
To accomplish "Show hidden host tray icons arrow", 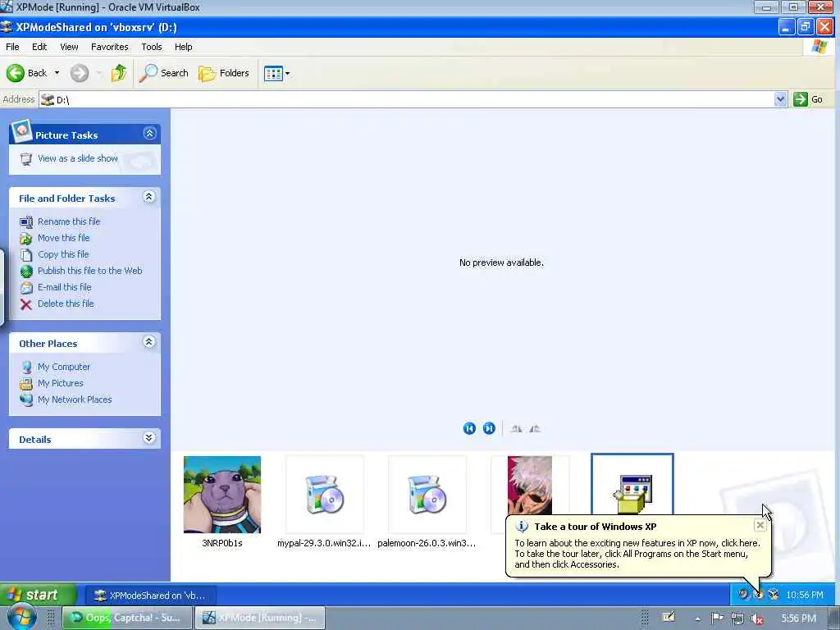I will click(697, 619).
